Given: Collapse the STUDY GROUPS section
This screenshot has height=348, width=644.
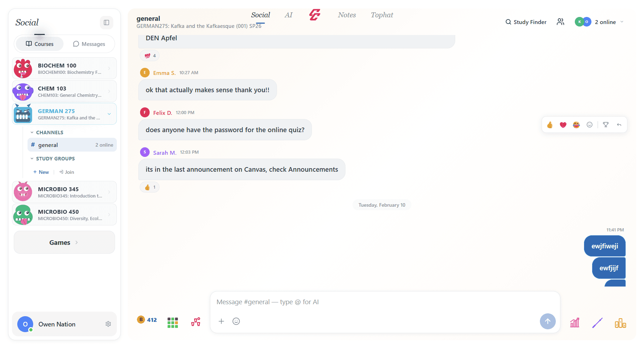Looking at the screenshot, I should 31,158.
